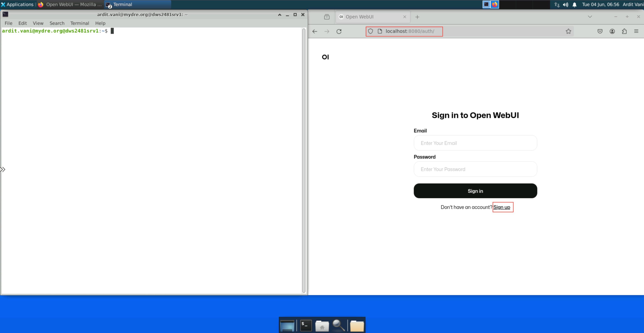
Task: Click the page info icon in address bar
Action: 380,31
